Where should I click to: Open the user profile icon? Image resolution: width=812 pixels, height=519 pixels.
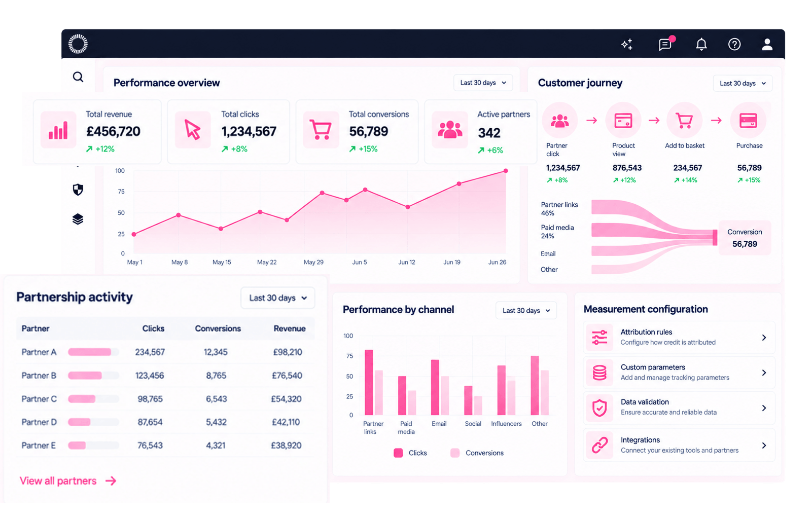click(767, 45)
